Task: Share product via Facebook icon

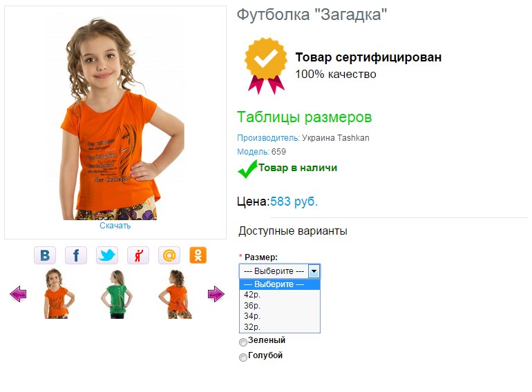Action: 76,255
